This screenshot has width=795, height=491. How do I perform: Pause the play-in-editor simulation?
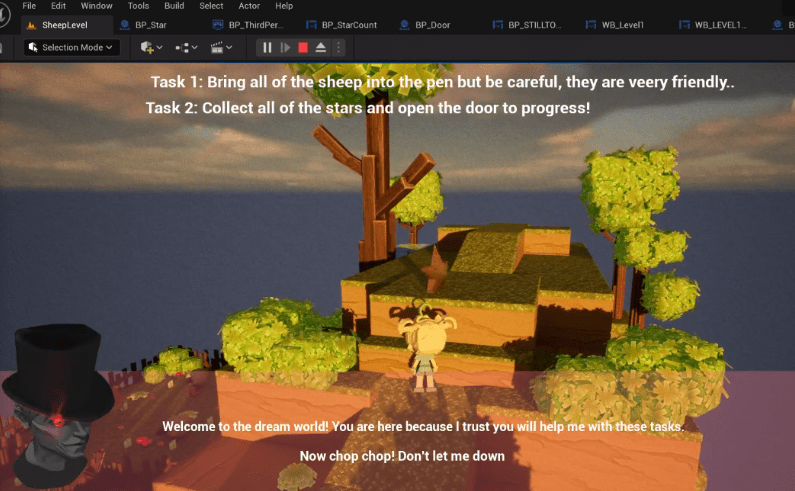click(267, 47)
